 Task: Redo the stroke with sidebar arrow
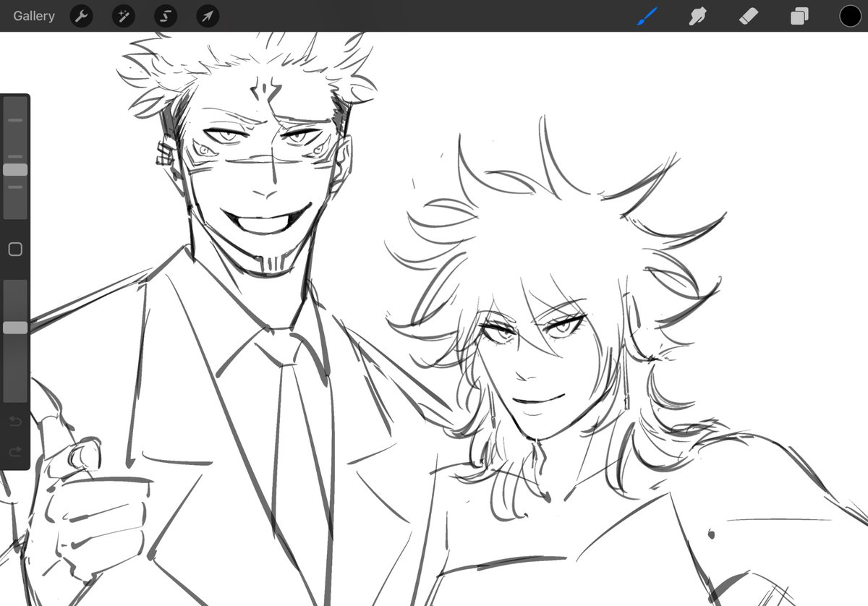[x=15, y=452]
